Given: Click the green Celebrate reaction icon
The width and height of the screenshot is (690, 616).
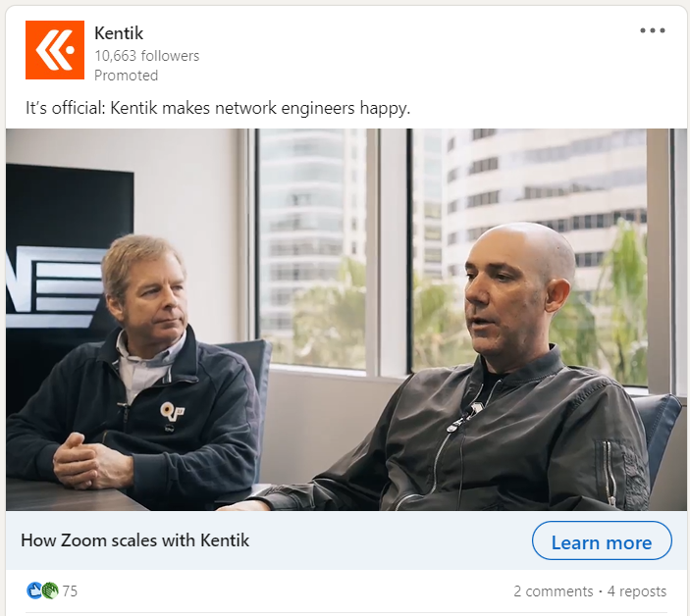Looking at the screenshot, I should tap(50, 590).
